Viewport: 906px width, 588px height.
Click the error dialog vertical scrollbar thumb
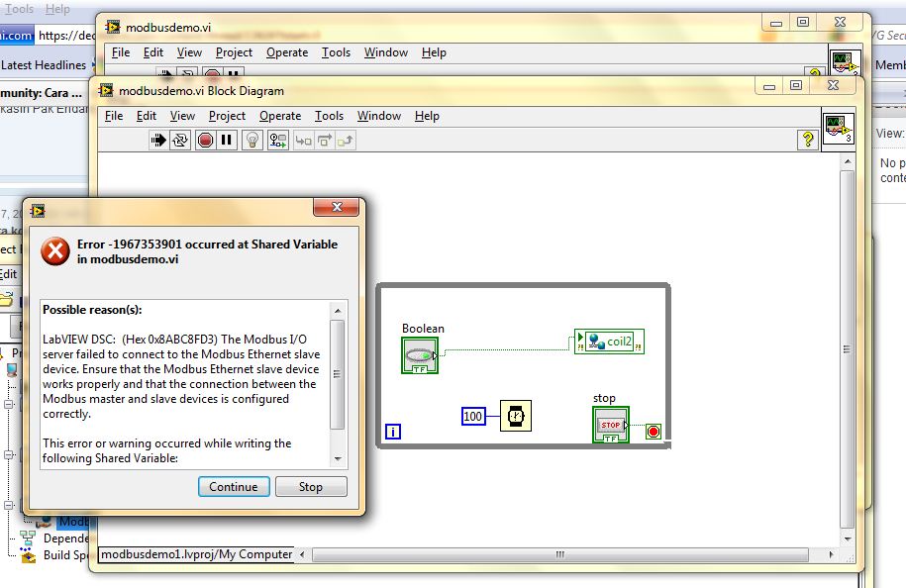pos(338,374)
